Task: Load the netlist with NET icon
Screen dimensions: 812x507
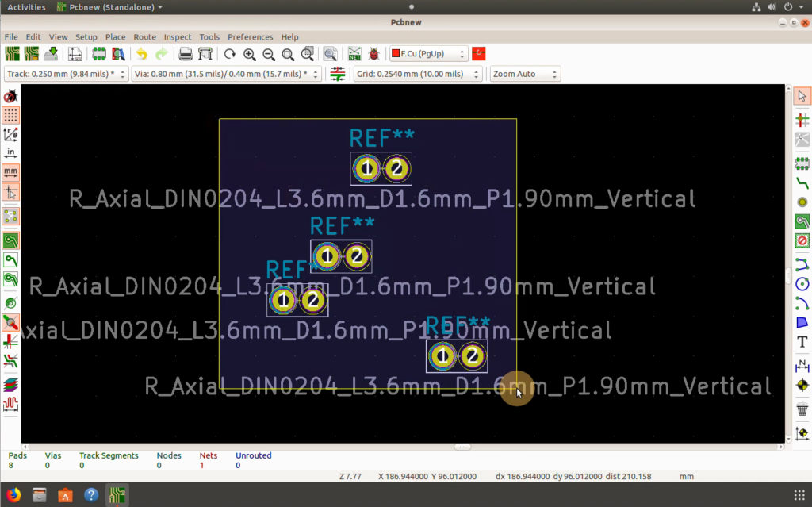Action: (354, 54)
